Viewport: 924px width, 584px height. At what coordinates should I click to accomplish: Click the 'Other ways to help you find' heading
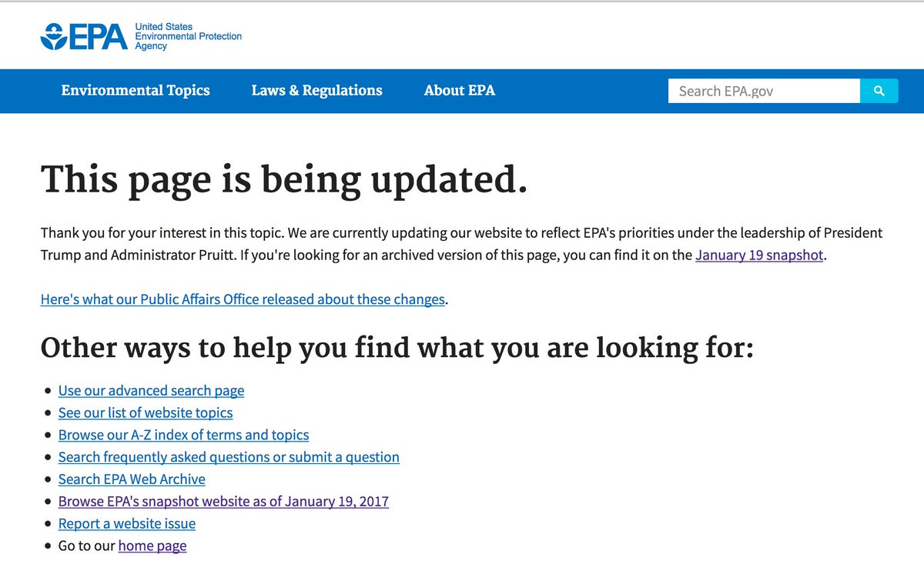pyautogui.click(x=397, y=349)
